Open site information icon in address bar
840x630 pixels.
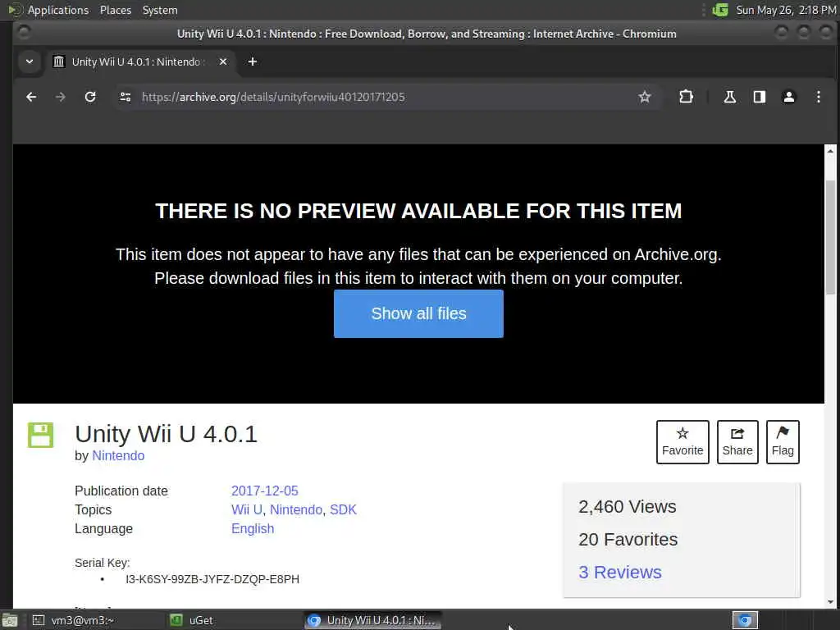126,97
